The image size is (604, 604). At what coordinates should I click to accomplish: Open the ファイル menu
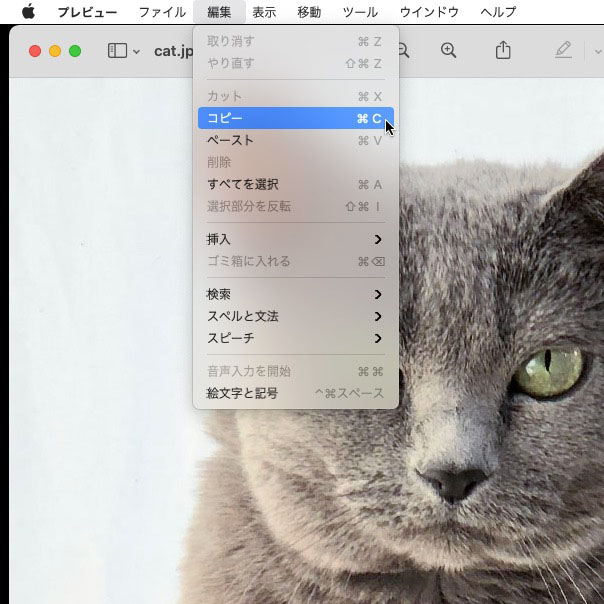(162, 12)
